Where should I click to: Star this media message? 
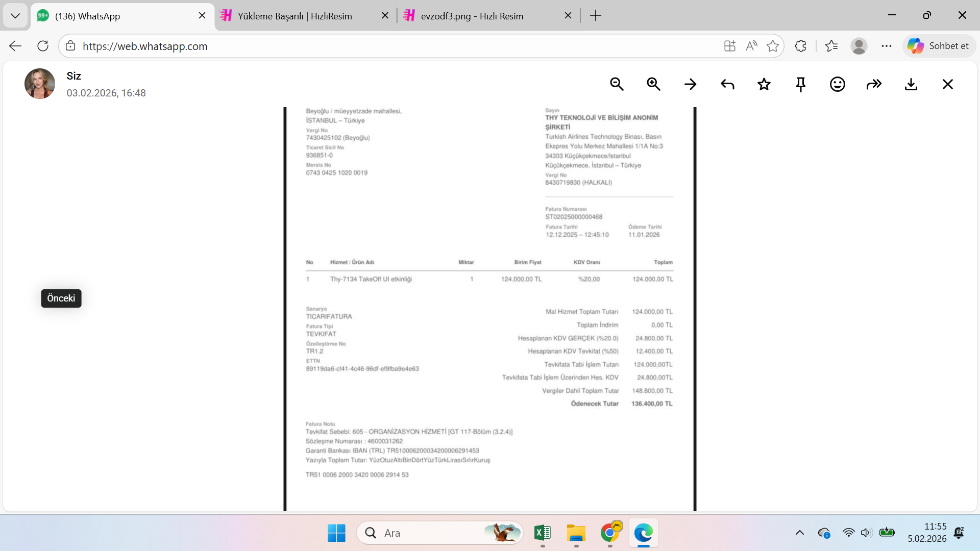764,84
